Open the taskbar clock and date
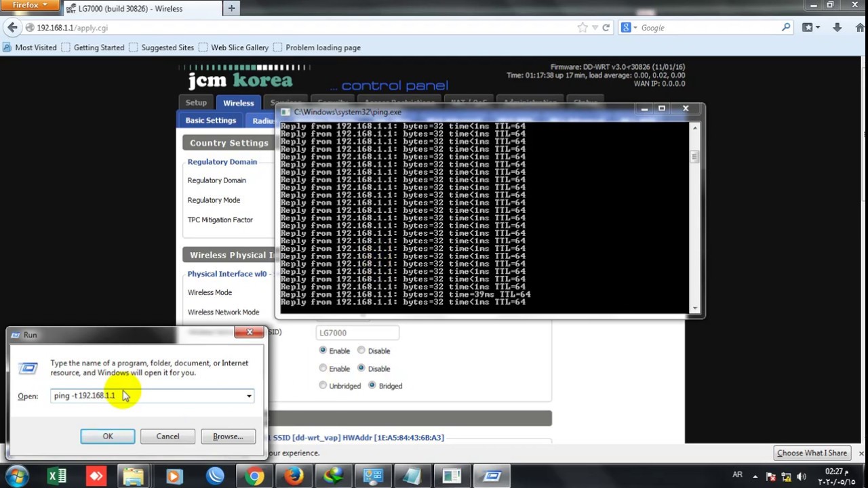The width and height of the screenshot is (868, 488). click(835, 476)
